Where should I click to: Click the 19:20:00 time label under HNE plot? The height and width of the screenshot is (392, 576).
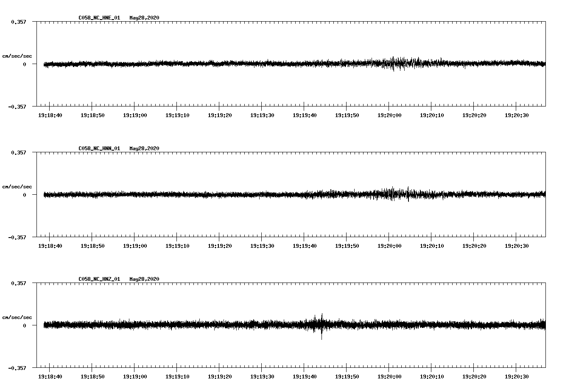tap(389, 115)
